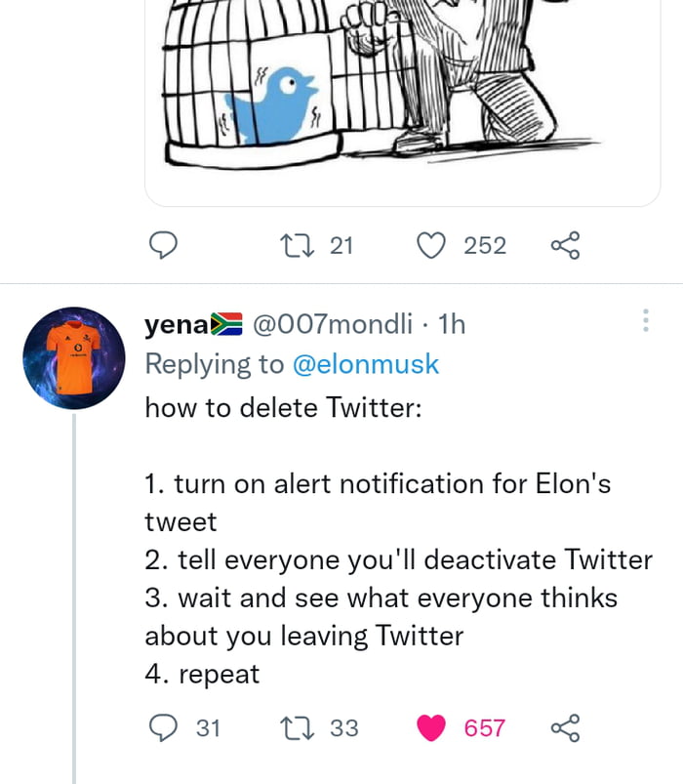Viewport: 683px width, 784px height.
Task: Like the cartoon tweet with 252 likes
Action: [432, 245]
